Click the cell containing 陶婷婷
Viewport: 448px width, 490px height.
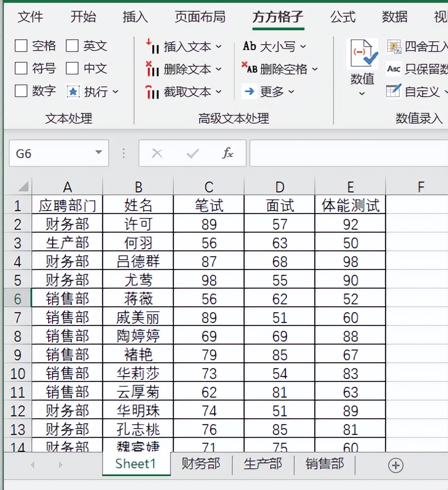pos(138,336)
